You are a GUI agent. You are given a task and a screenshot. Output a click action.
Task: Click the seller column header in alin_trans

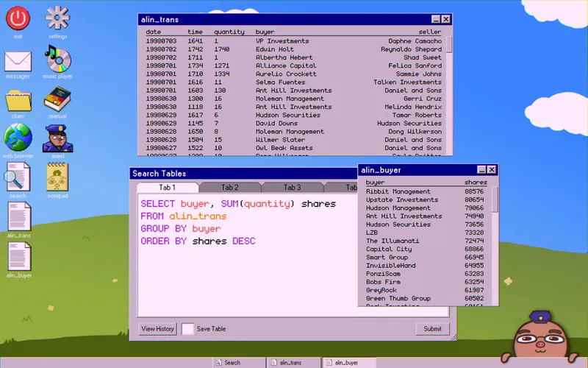click(430, 32)
